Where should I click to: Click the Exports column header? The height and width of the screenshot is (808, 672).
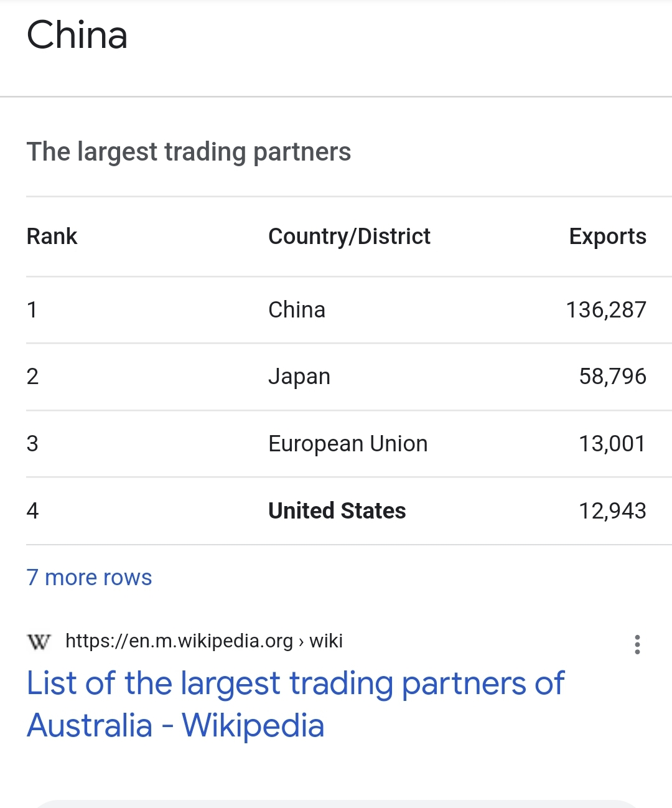click(x=607, y=237)
